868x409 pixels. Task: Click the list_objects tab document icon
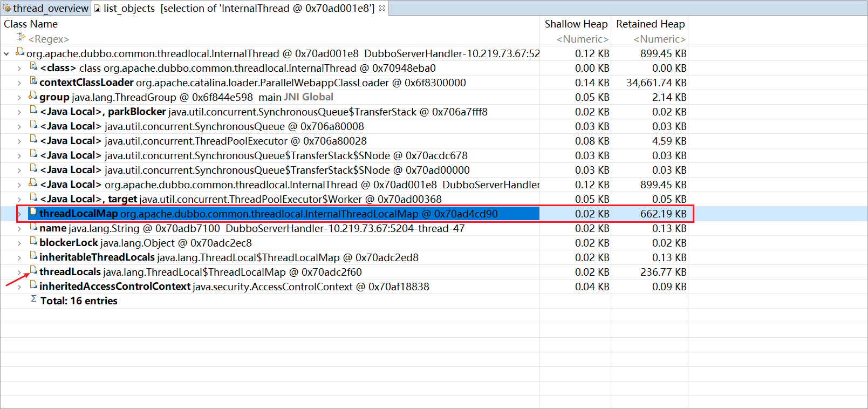click(98, 8)
